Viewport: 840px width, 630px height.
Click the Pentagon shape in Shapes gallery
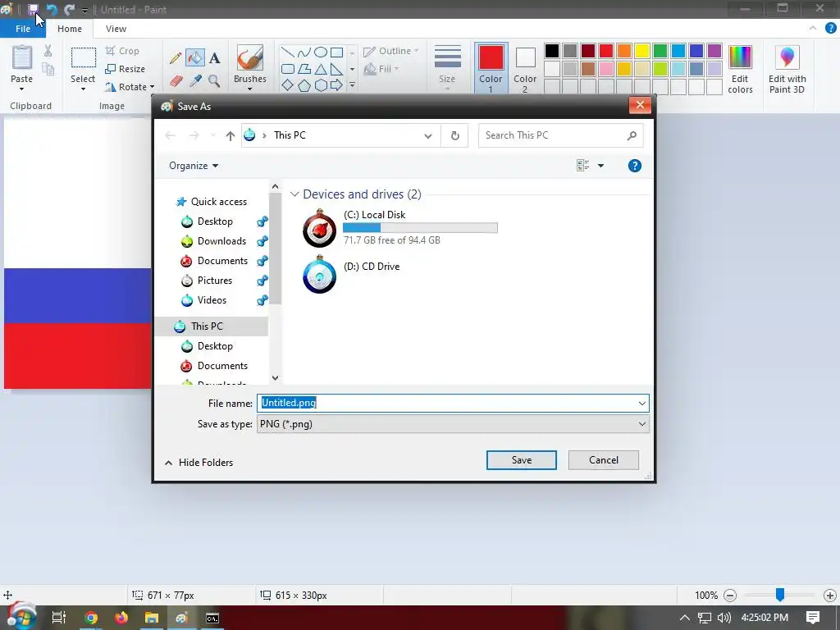coord(304,85)
